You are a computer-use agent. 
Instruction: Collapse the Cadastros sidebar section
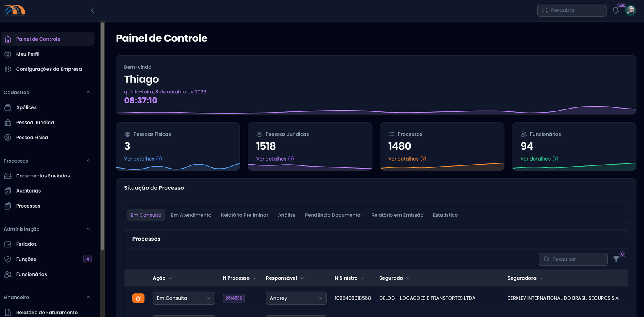tap(88, 92)
